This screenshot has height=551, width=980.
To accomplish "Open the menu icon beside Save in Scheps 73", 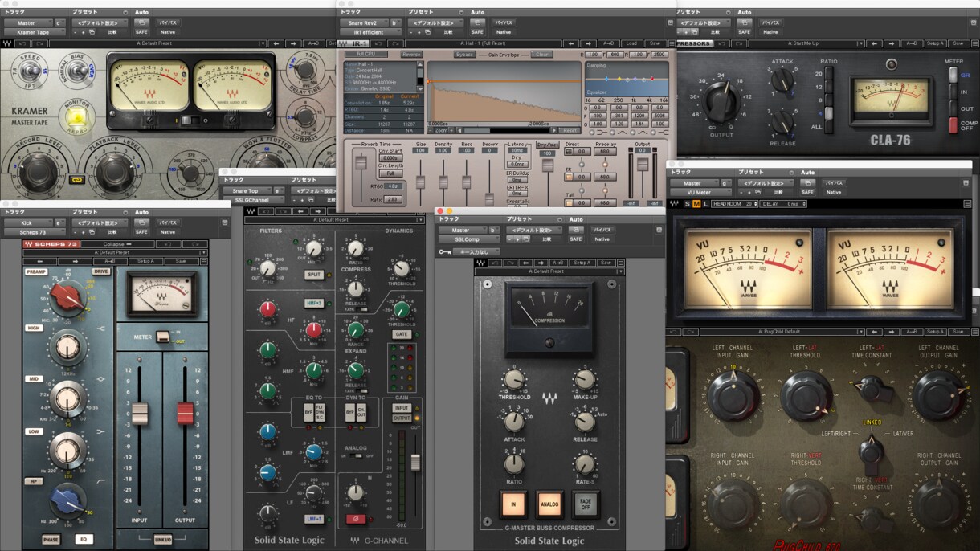I will coord(203,261).
